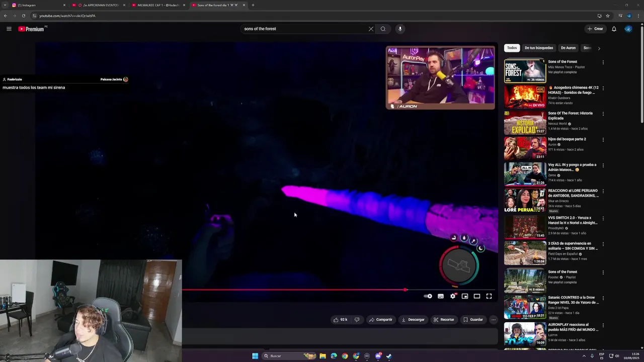The width and height of the screenshot is (644, 362).
Task: Toggle the autoplay switch in the player
Action: pos(428,296)
